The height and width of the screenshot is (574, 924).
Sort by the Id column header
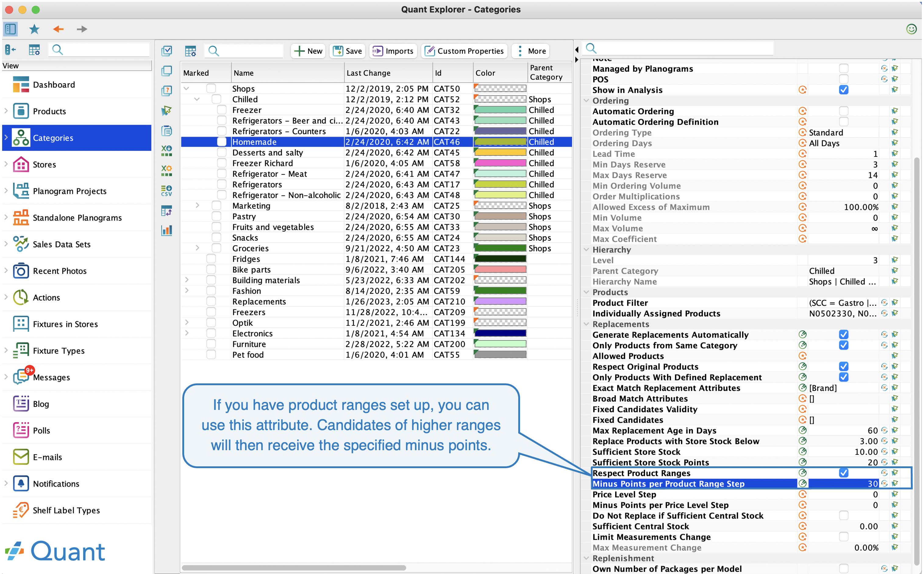(x=453, y=73)
